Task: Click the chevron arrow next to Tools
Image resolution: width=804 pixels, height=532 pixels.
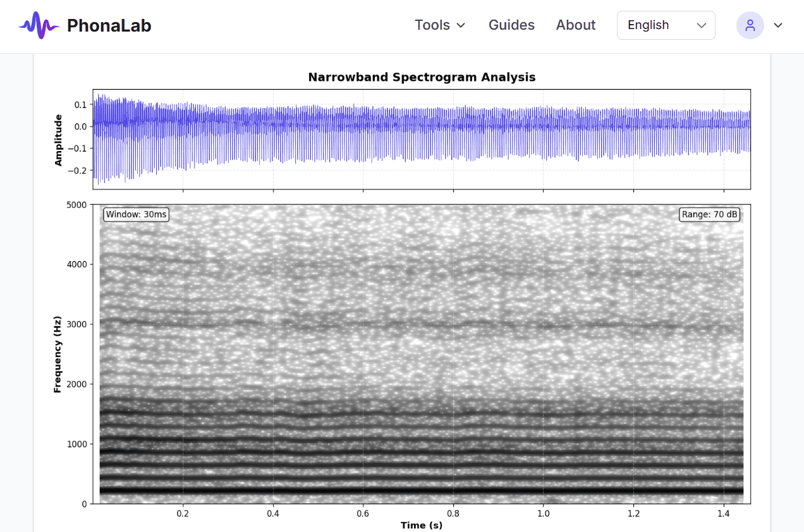Action: click(461, 26)
